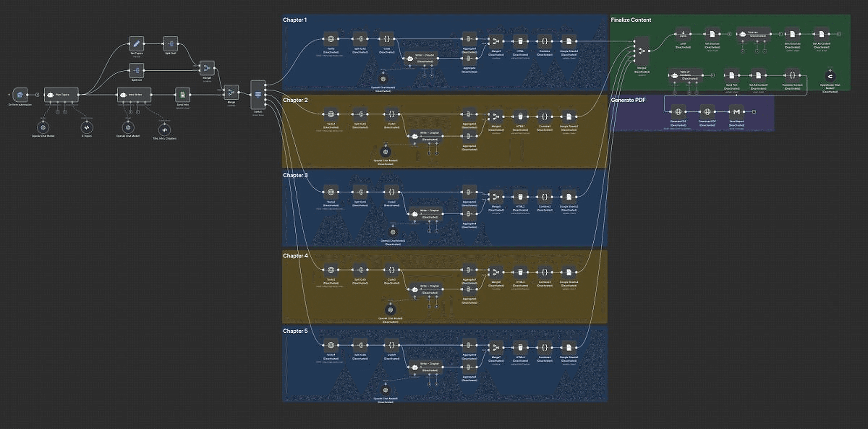The height and width of the screenshot is (429, 868).
Task: Click the Tavily HTTP node in Chapter 1
Action: 331,39
